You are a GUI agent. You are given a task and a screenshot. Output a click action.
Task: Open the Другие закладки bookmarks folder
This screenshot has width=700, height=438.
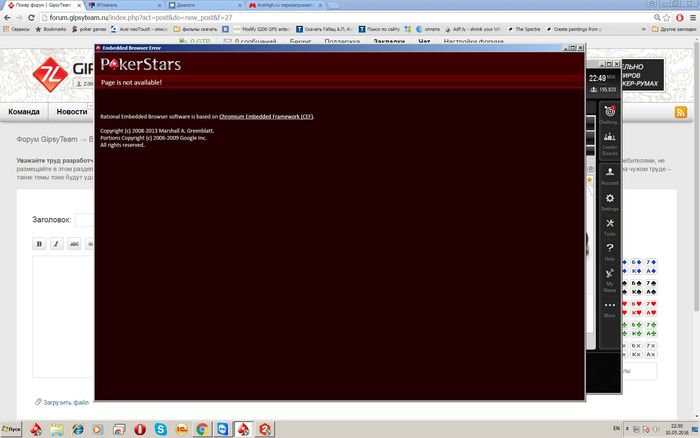[674, 29]
